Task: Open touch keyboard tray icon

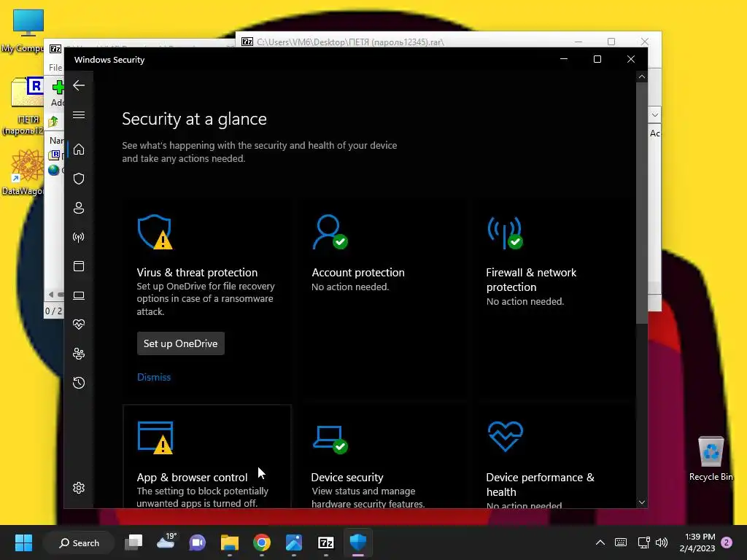Action: coord(621,542)
